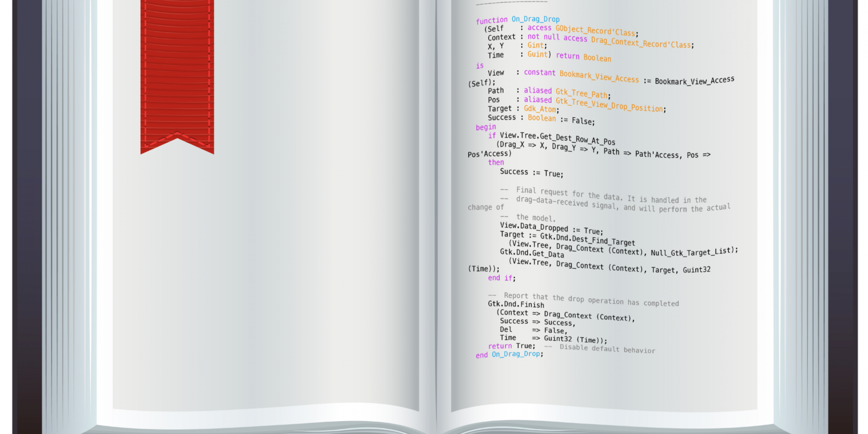The height and width of the screenshot is (434, 868).
Task: Click "Guint32" at the end of the Get_Data arguments
Action: click(697, 269)
